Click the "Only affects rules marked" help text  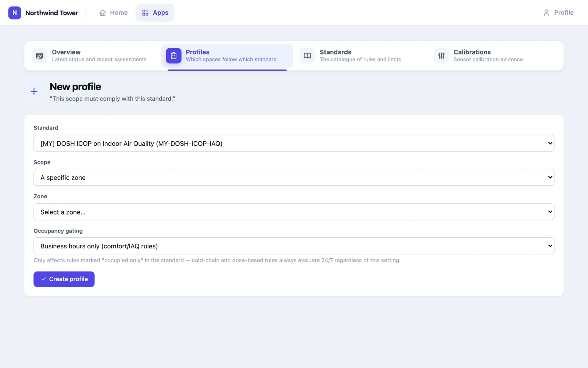click(217, 260)
